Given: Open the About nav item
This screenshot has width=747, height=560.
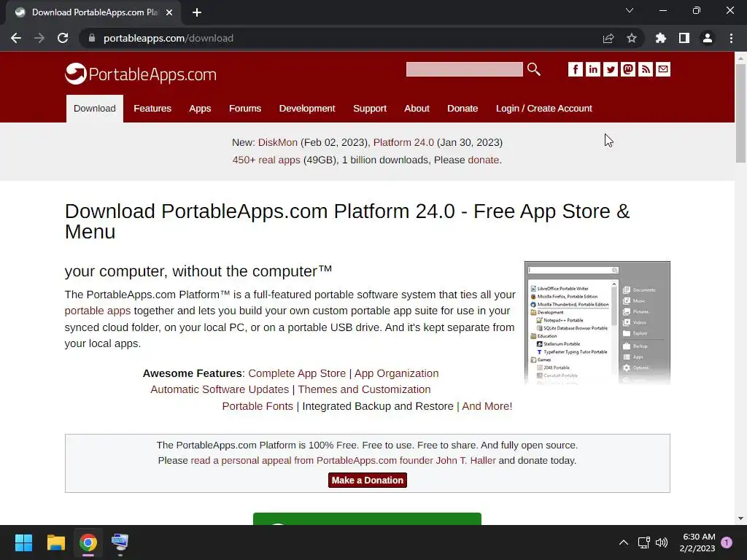Looking at the screenshot, I should tap(417, 109).
